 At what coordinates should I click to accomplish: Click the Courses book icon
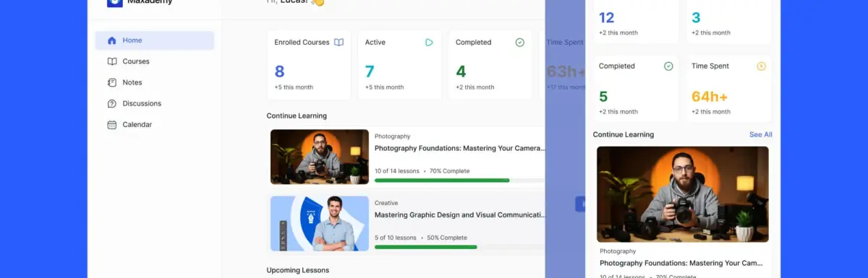pos(111,61)
